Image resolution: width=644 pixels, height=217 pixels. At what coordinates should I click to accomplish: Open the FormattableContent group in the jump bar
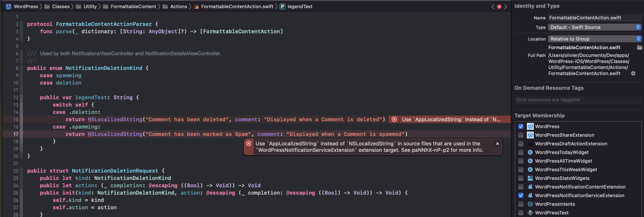(129, 6)
